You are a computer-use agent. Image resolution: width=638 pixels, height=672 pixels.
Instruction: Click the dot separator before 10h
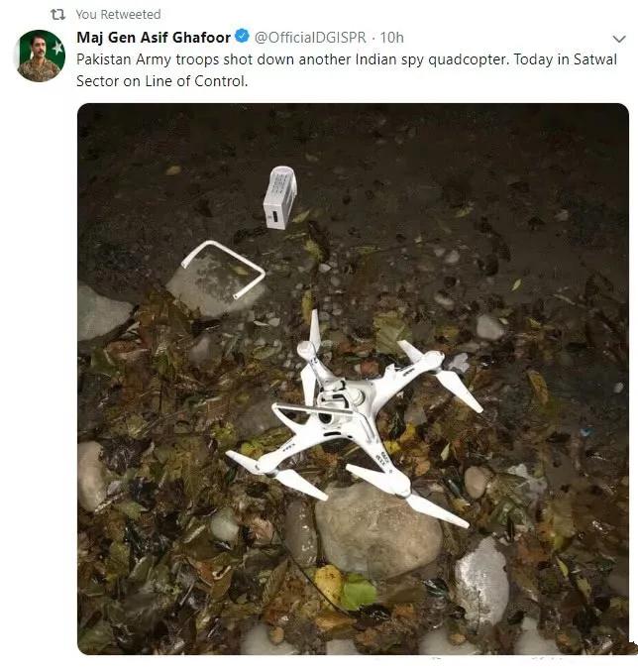373,38
